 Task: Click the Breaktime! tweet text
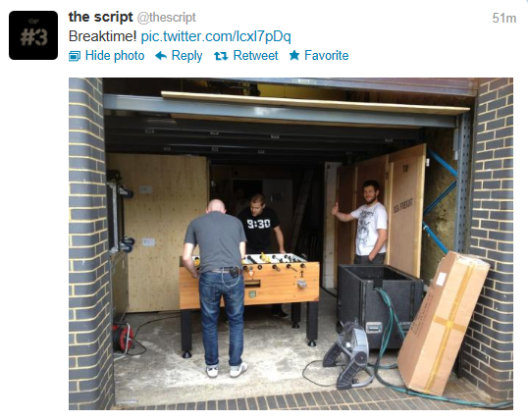pyautogui.click(x=102, y=36)
